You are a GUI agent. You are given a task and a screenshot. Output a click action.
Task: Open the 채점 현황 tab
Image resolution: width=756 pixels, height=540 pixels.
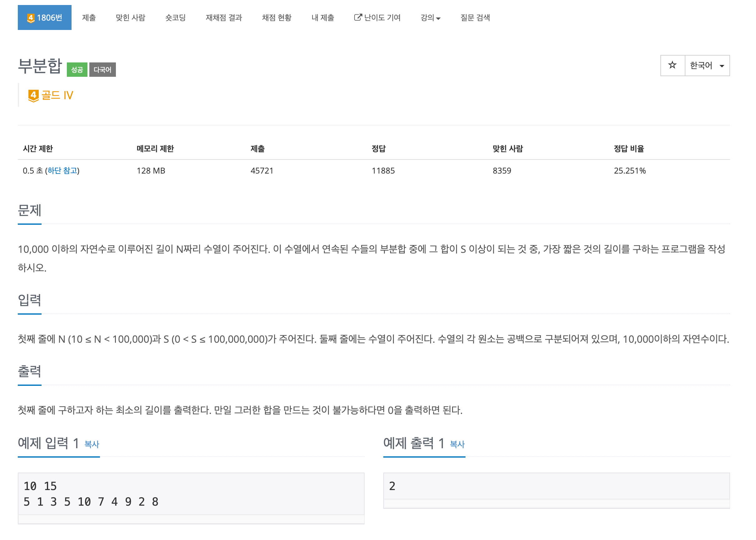(x=276, y=17)
